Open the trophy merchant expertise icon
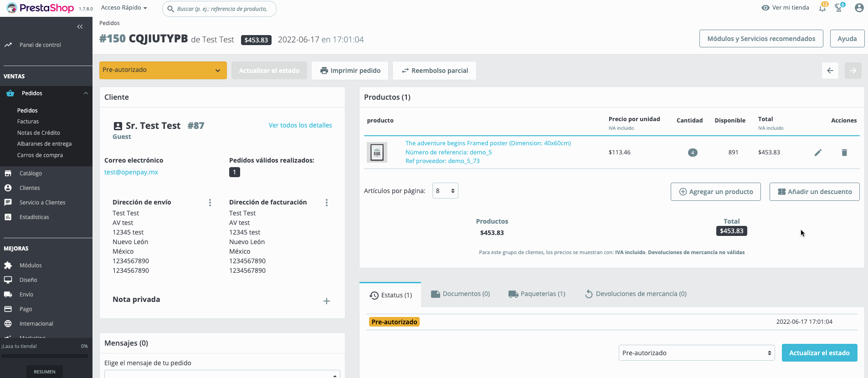This screenshot has width=868, height=378. [838, 8]
